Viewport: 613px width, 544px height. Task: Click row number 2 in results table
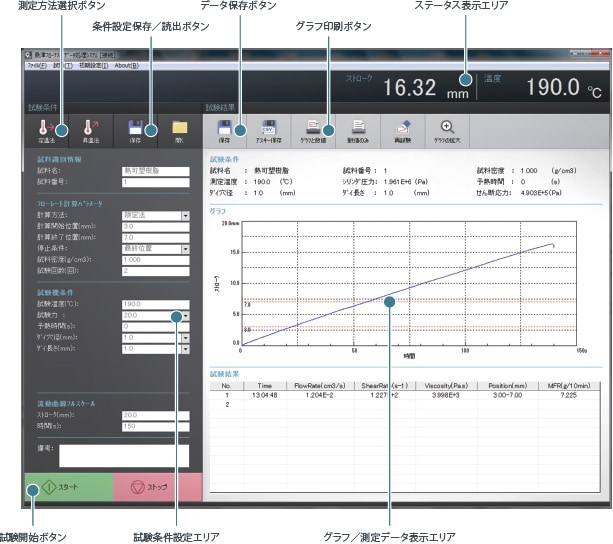pyautogui.click(x=227, y=404)
